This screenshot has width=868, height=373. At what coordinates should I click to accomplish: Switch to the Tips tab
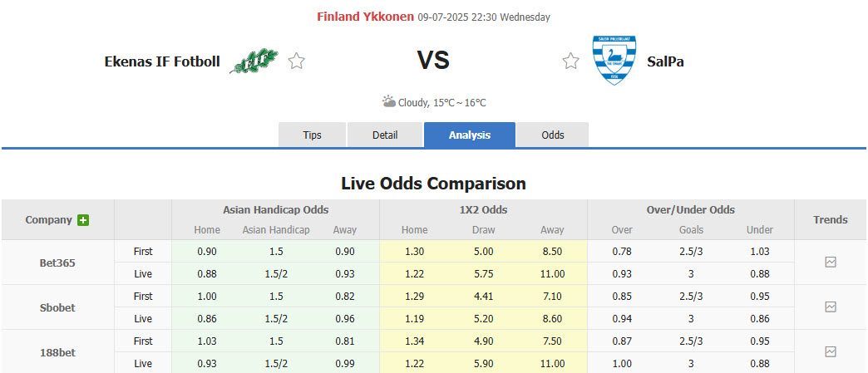tap(312, 135)
